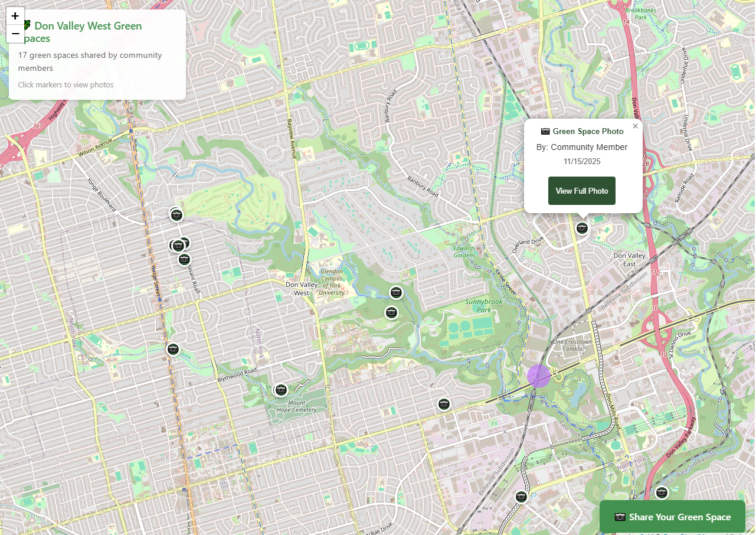Click the Don Valley West Green Spaces heading

point(87,32)
